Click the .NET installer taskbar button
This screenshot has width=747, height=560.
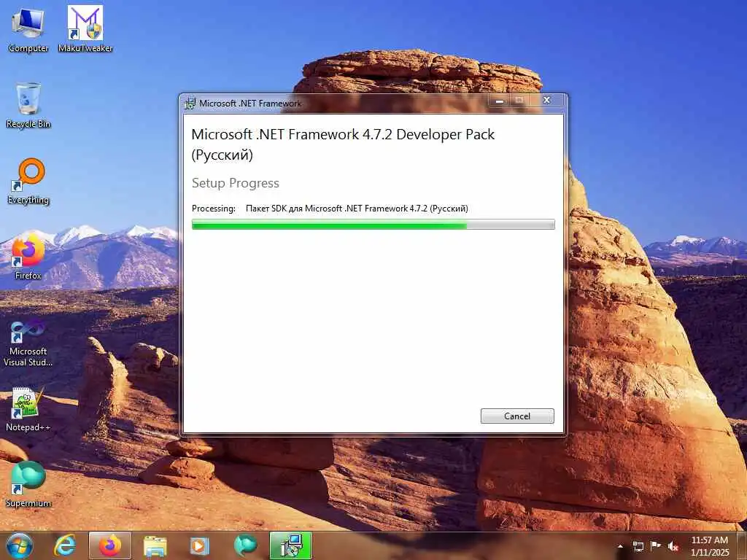click(290, 545)
